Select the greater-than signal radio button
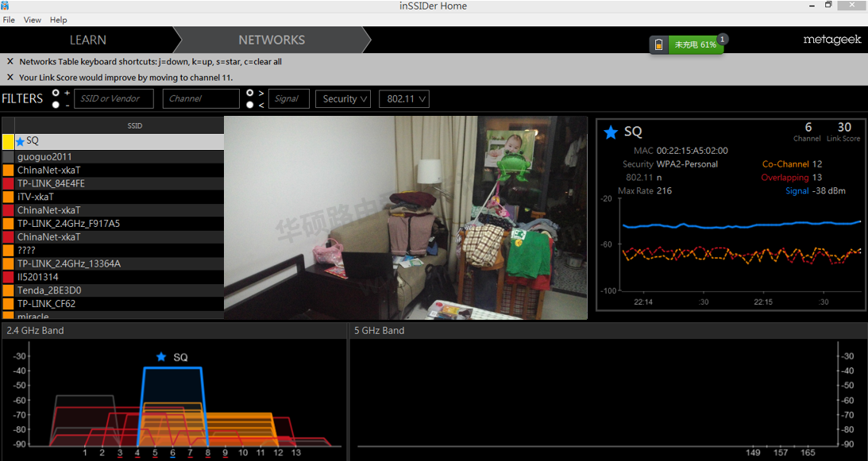This screenshot has height=461, width=868. click(249, 92)
